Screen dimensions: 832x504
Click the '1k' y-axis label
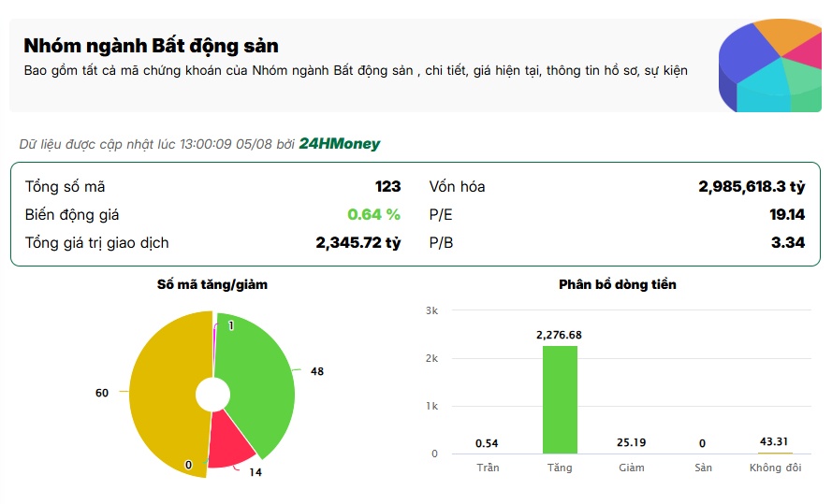point(432,407)
